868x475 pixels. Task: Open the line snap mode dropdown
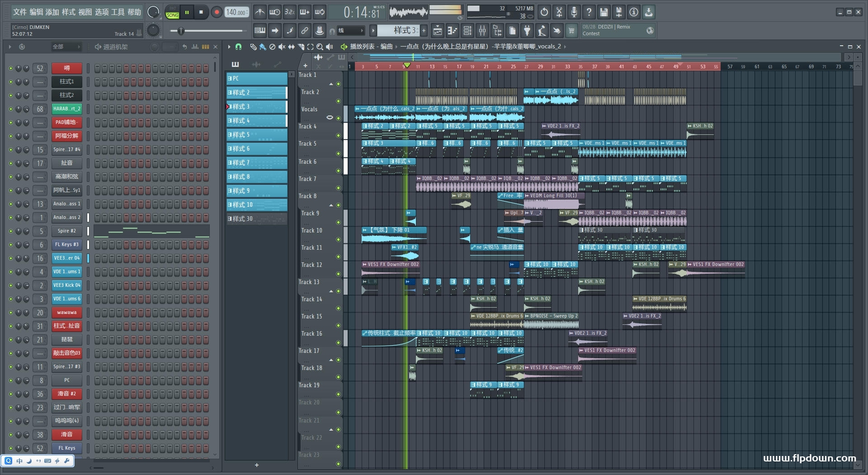coord(350,31)
